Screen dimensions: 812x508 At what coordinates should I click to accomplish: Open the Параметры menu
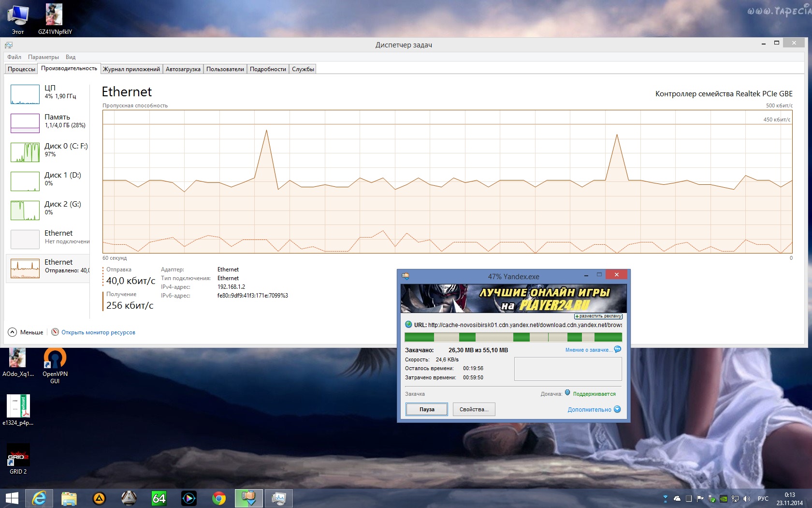click(x=43, y=57)
